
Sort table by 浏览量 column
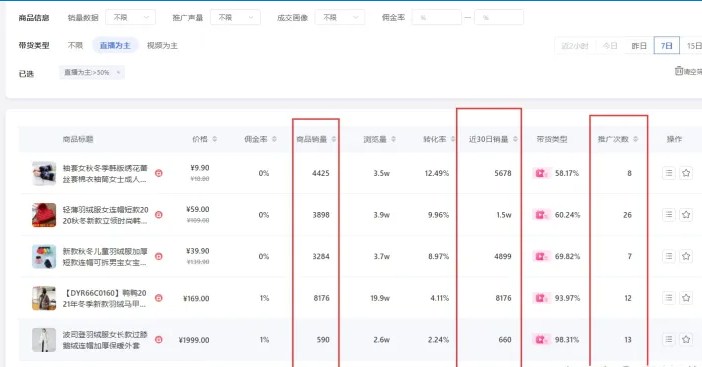pyautogui.click(x=394, y=139)
